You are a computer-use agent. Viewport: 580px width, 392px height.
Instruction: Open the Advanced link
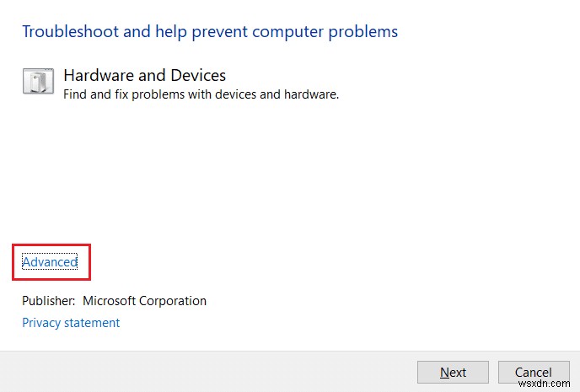click(50, 262)
